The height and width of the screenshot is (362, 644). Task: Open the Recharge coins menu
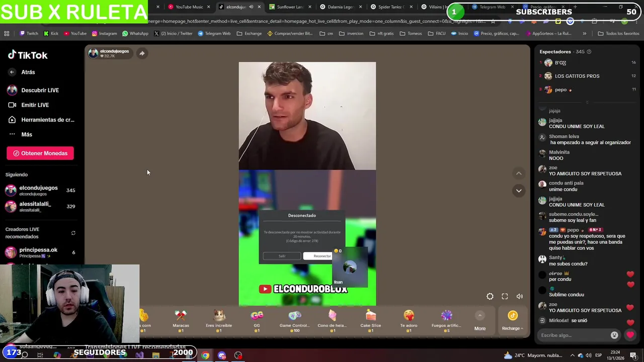click(x=512, y=321)
